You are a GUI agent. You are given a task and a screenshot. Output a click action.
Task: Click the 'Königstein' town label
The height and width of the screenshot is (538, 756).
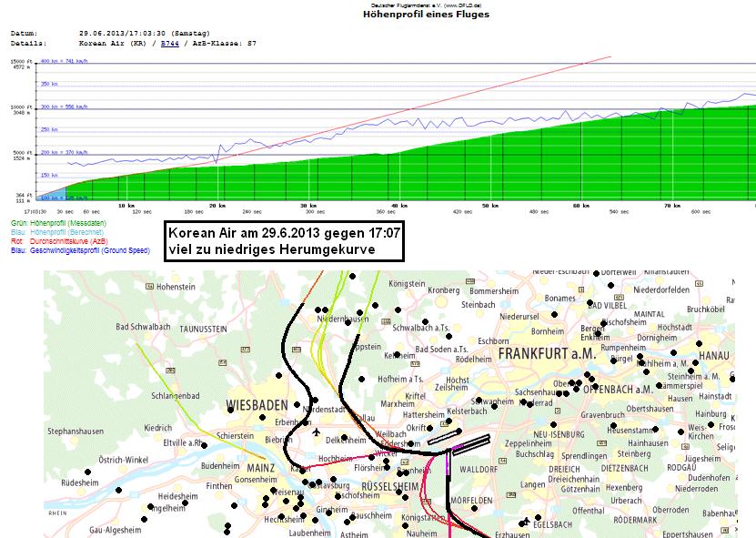tap(407, 284)
